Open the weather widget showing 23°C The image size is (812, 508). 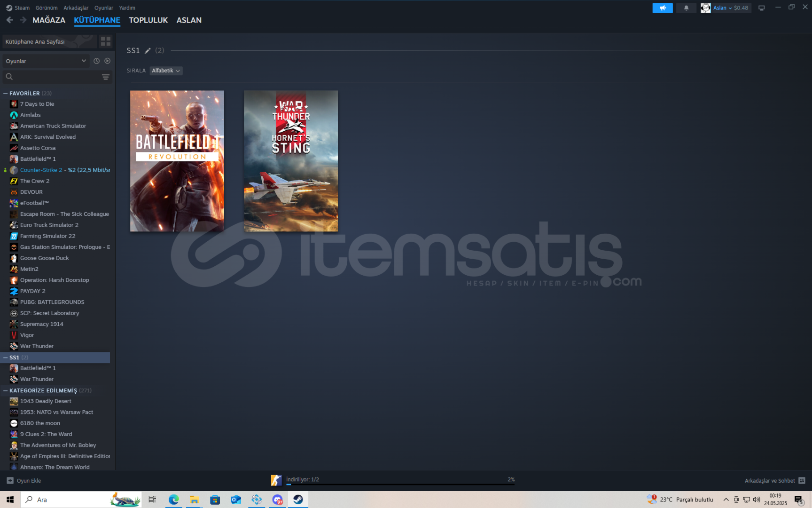(680, 500)
